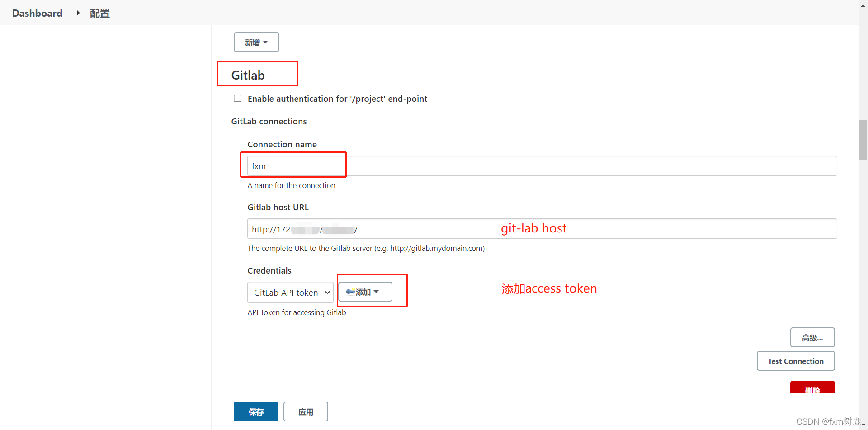Click the Dashboard breadcrumb link
The height and width of the screenshot is (430, 868).
point(37,13)
